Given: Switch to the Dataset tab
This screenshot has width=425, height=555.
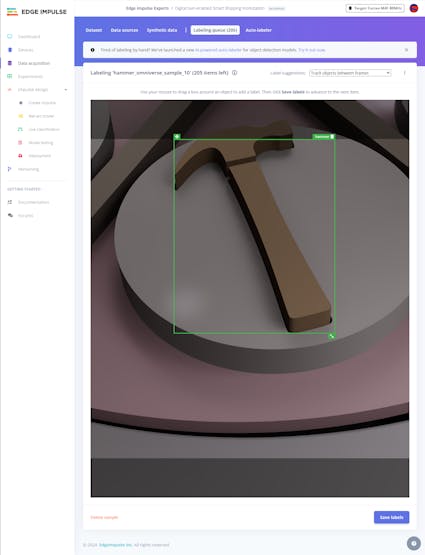Looking at the screenshot, I should point(94,30).
